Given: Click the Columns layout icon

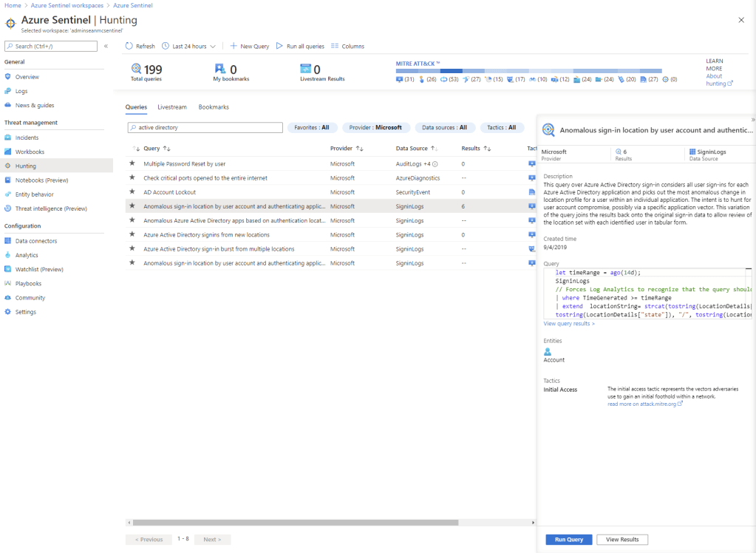Looking at the screenshot, I should pyautogui.click(x=335, y=46).
